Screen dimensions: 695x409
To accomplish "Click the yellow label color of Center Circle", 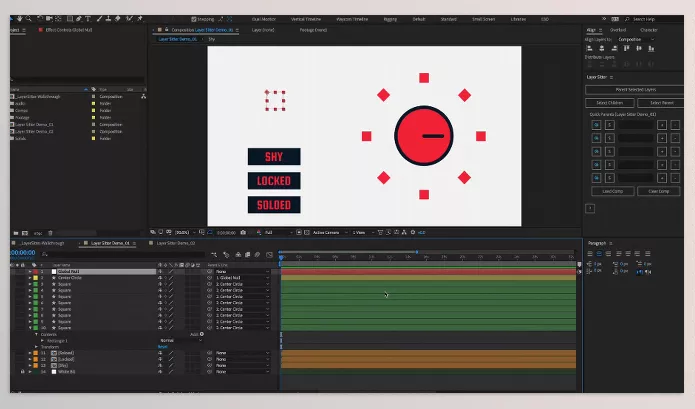I will 35,278.
